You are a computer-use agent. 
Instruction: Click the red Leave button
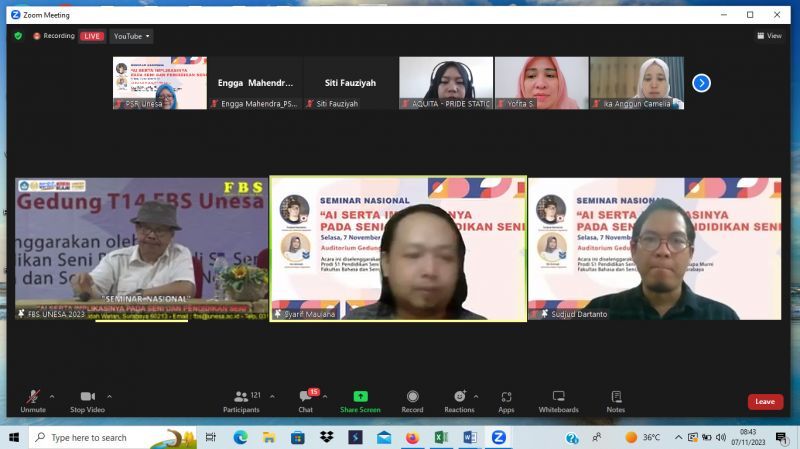tap(765, 401)
